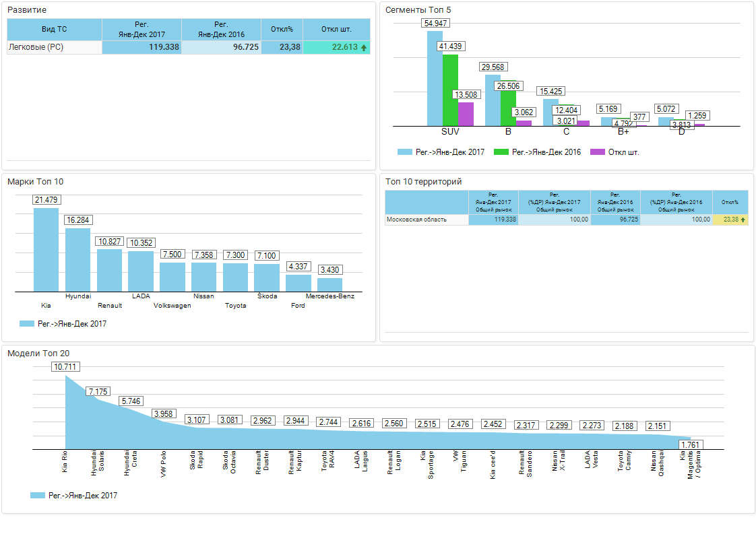This screenshot has height=534, width=756.
Task: Click the Откл% header in Развитие table
Action: click(282, 30)
